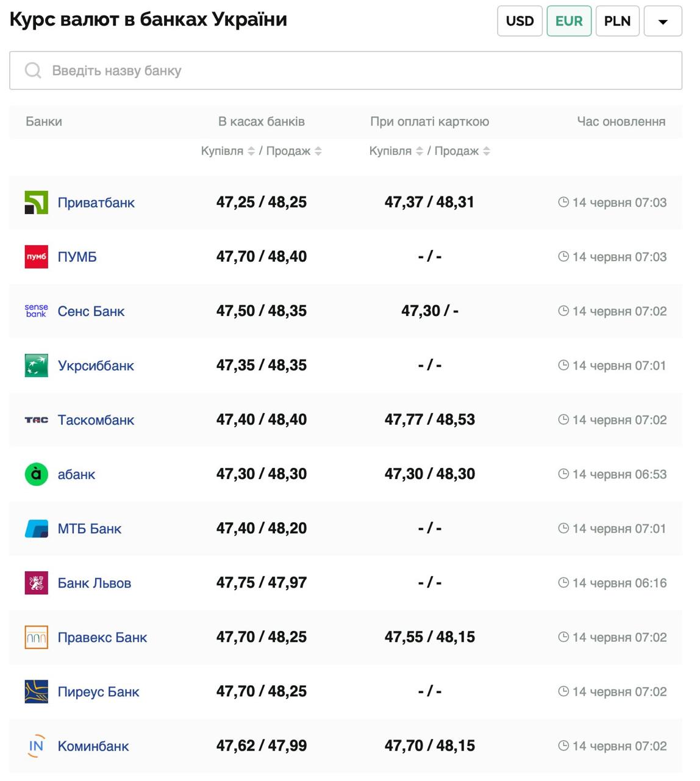Click the Пиреус Банк logo icon

point(36,691)
